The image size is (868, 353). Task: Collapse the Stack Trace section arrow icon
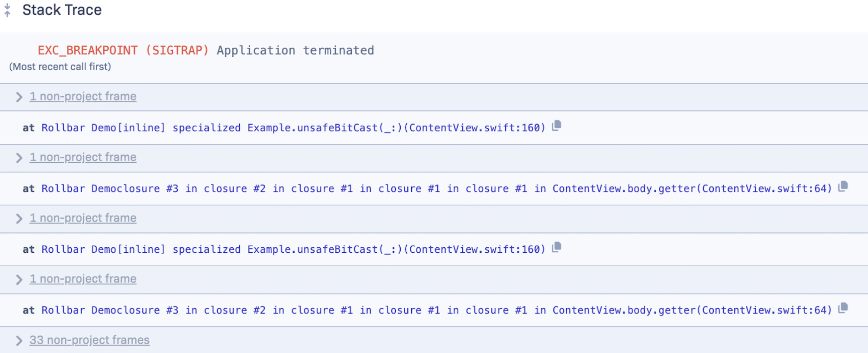[7, 10]
